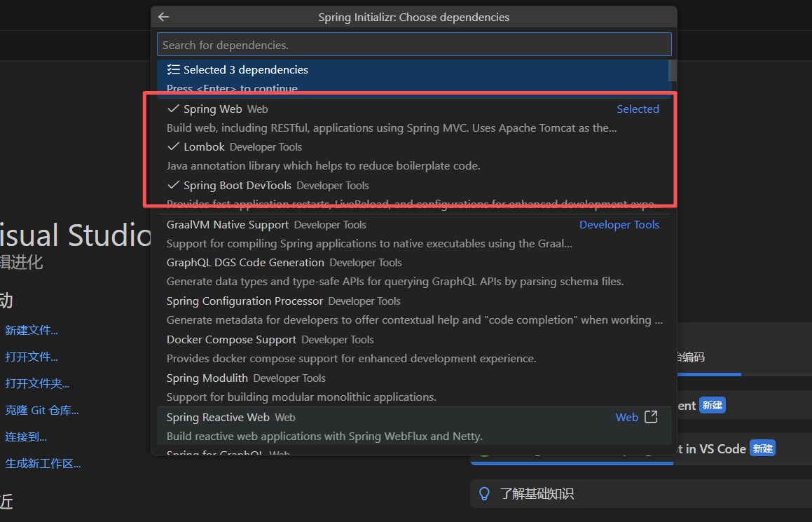Pick Docker Compose Support dependency

point(231,340)
